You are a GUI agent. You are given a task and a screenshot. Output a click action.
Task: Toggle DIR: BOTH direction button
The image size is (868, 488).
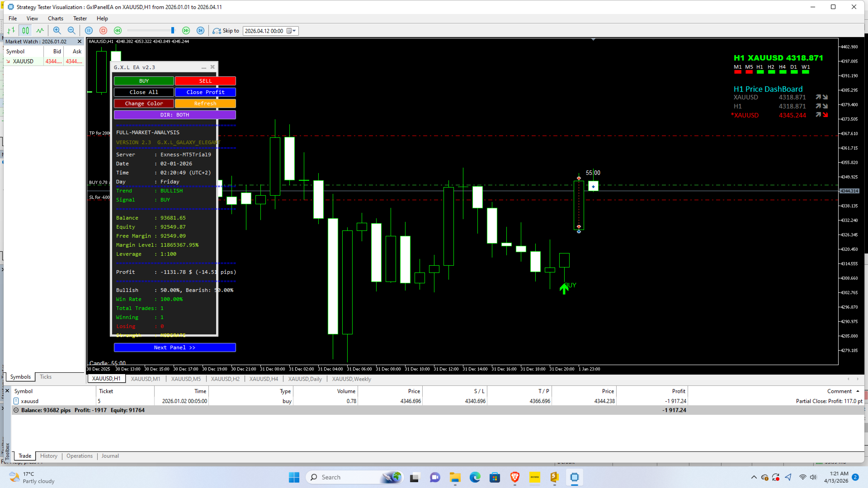[x=175, y=115]
